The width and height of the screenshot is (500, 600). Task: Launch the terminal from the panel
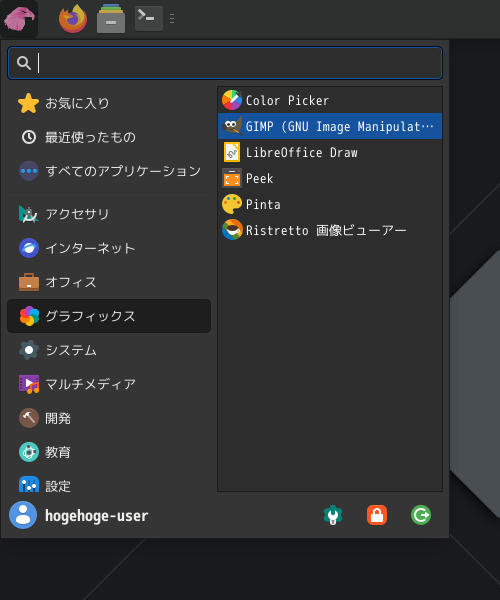pos(149,18)
